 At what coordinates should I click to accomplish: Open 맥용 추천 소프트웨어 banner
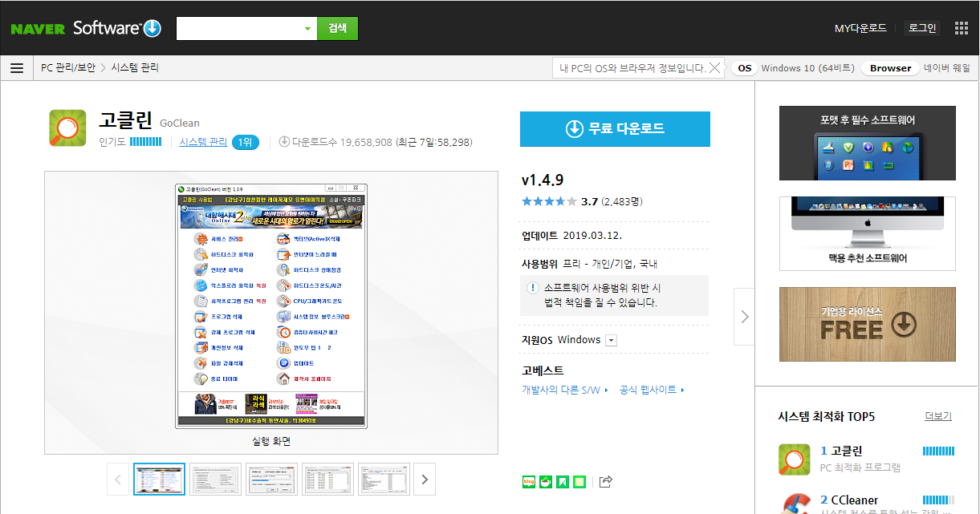tap(868, 233)
